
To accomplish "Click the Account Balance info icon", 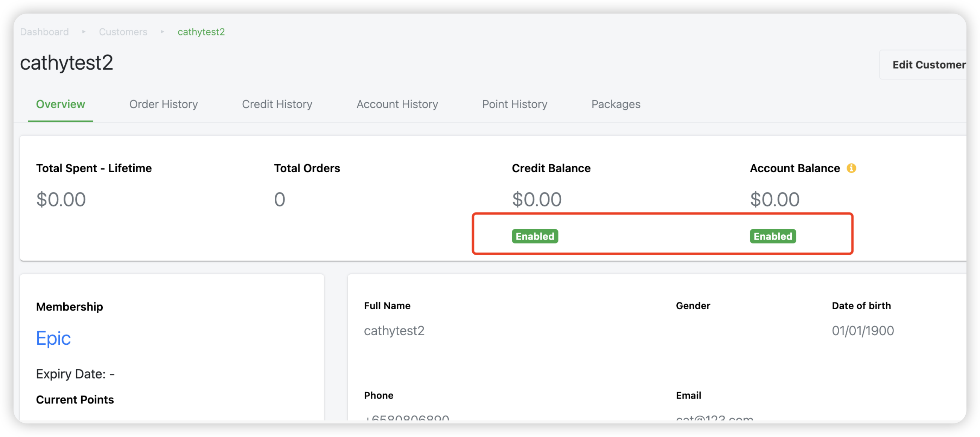I will [x=851, y=168].
